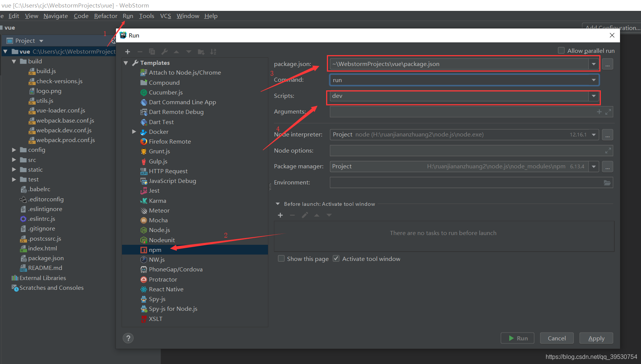Image resolution: width=641 pixels, height=364 pixels.
Task: Collapse the Before launch section
Action: pos(277,204)
